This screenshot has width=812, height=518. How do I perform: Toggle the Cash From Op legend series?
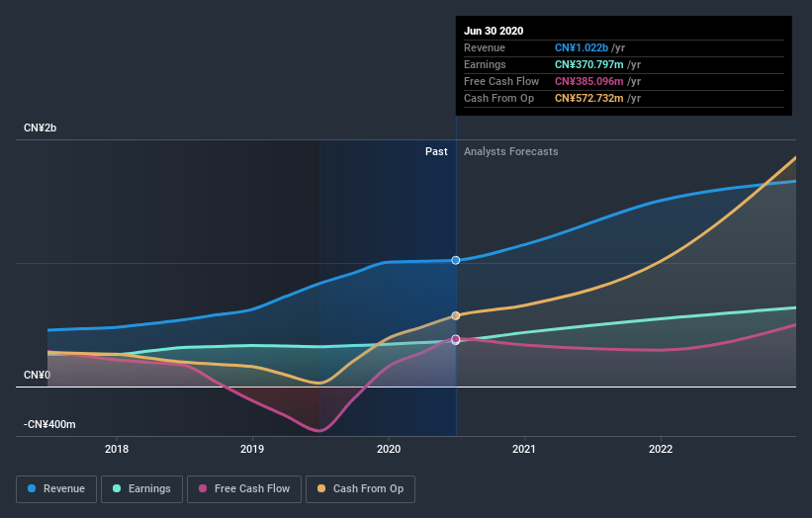point(360,489)
